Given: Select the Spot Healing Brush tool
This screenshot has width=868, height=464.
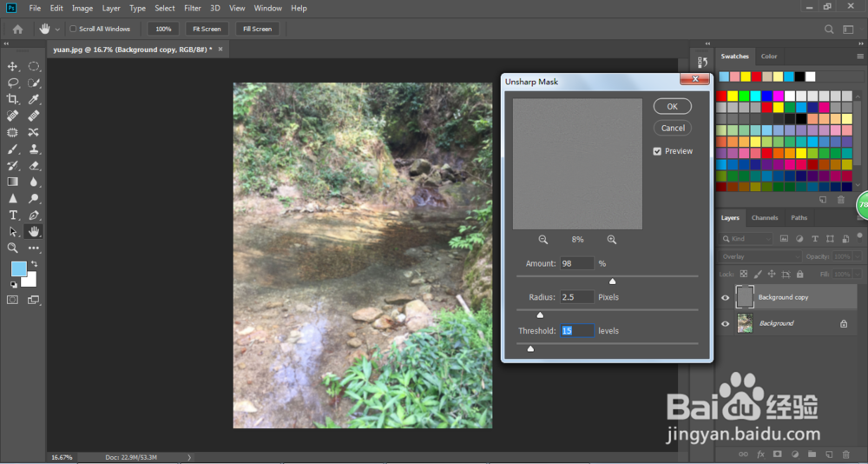Looking at the screenshot, I should [12, 116].
